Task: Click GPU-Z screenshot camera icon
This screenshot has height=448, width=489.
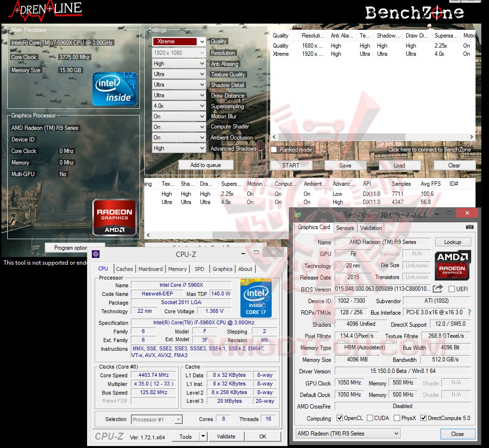Action: pos(469,227)
